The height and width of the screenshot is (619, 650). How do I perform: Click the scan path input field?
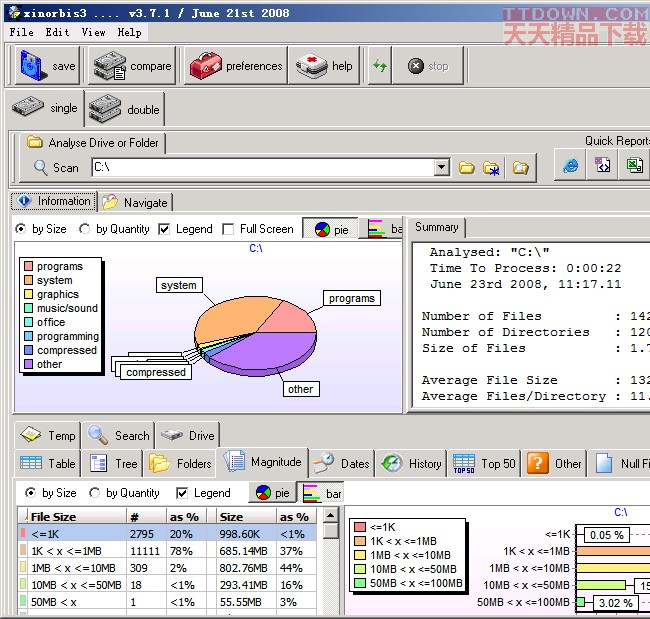pyautogui.click(x=263, y=167)
